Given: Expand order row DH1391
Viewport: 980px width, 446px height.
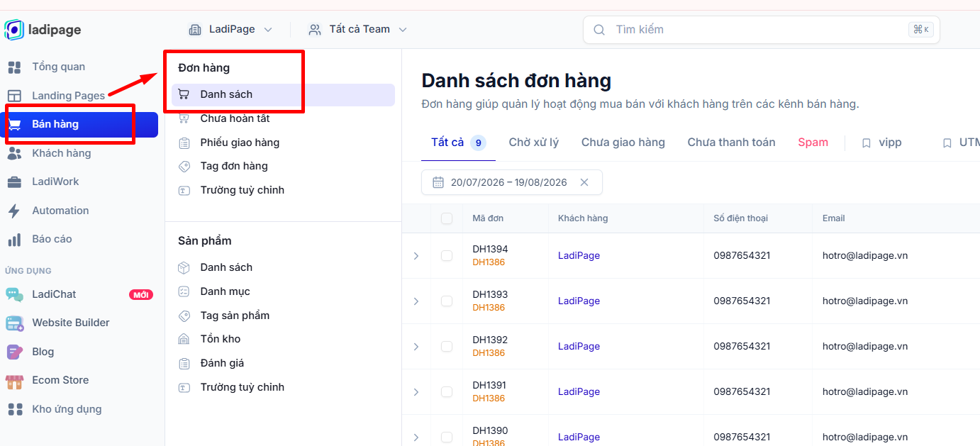Looking at the screenshot, I should click(416, 392).
